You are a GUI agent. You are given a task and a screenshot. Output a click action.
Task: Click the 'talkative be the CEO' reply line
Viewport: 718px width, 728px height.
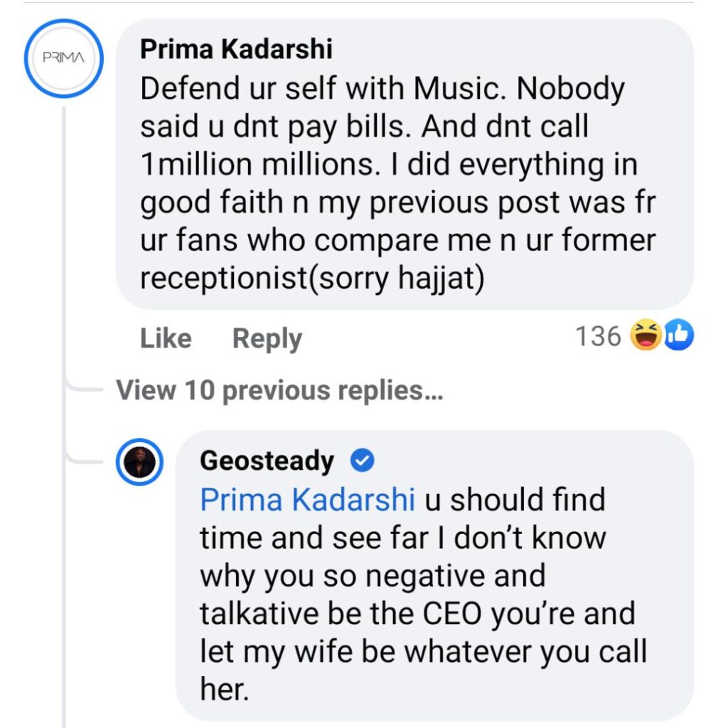coord(417,614)
